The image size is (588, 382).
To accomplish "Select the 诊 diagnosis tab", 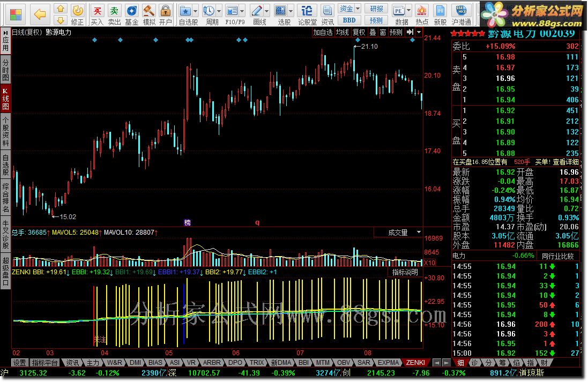I will [474, 363].
